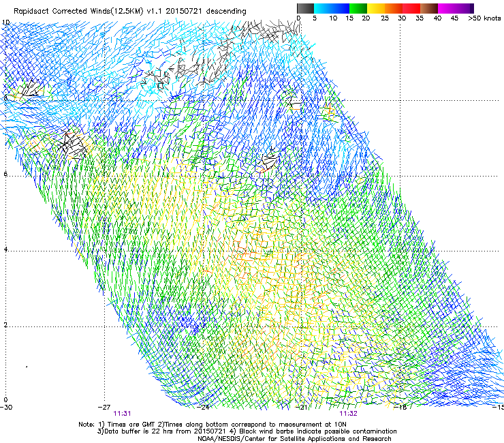The width and height of the screenshot is (504, 443).
Task: Click the '10' latitude axis label
Action: click(x=6, y=22)
